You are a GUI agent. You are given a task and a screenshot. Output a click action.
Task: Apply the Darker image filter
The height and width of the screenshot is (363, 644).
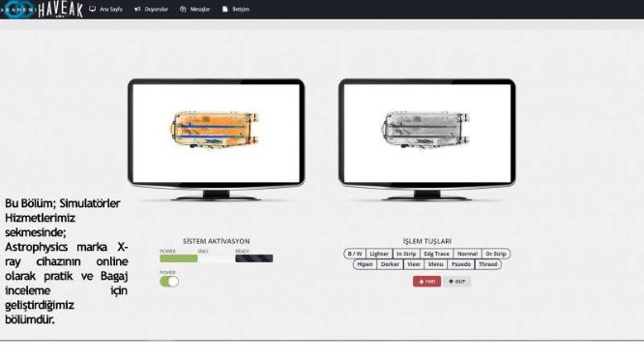point(390,264)
